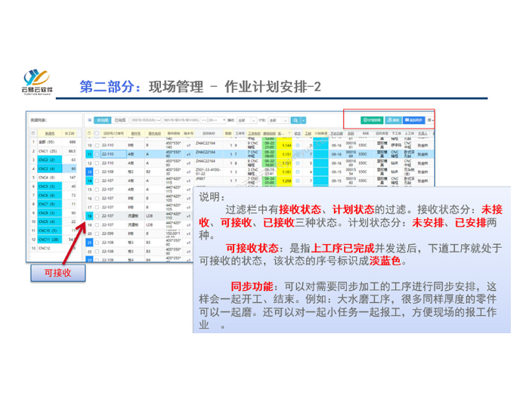Select CNC11 (28) in the resource list

(54, 240)
